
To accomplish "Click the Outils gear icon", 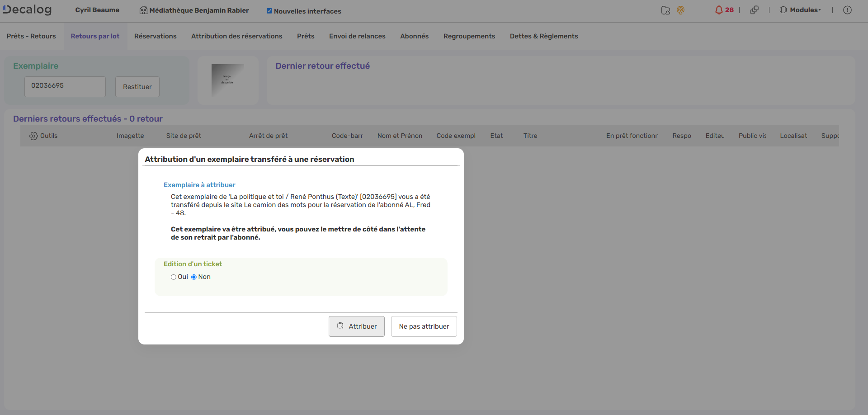I will tap(33, 136).
